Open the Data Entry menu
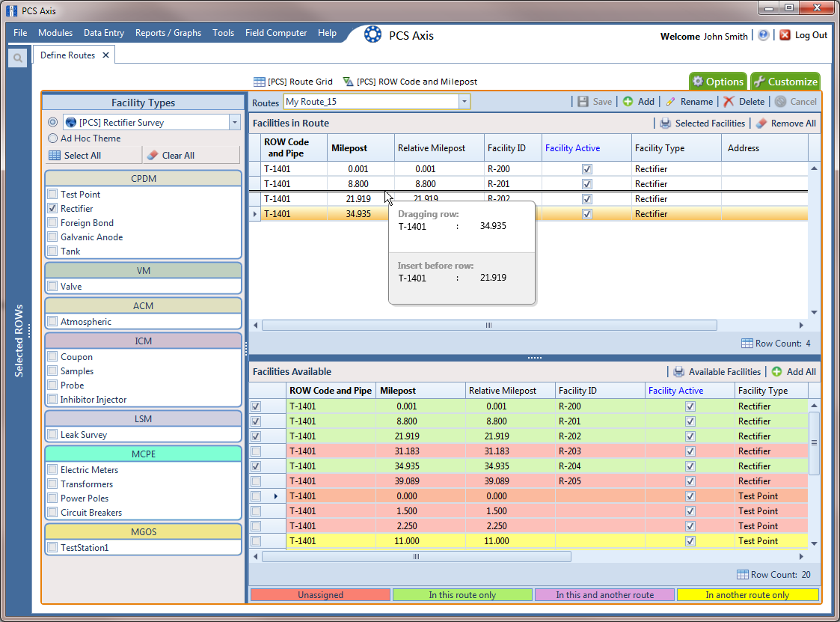This screenshot has height=622, width=840. tap(104, 33)
